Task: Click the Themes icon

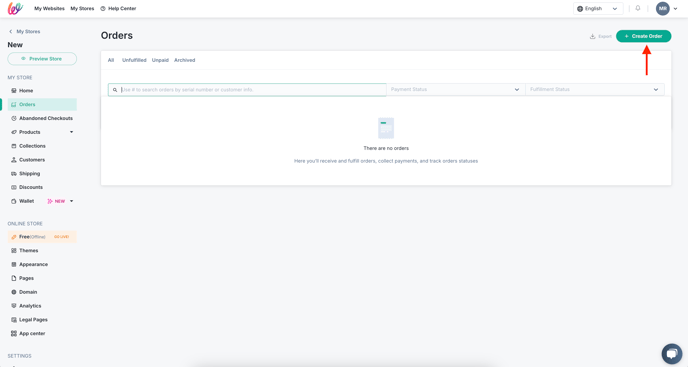Action: [x=14, y=251]
